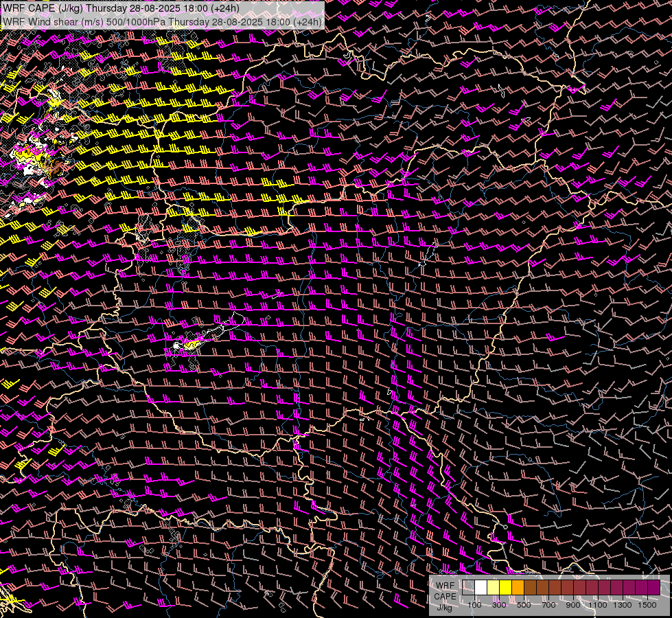Click the orange CAPE legend swatch
This screenshot has height=618, width=672.
[518, 588]
